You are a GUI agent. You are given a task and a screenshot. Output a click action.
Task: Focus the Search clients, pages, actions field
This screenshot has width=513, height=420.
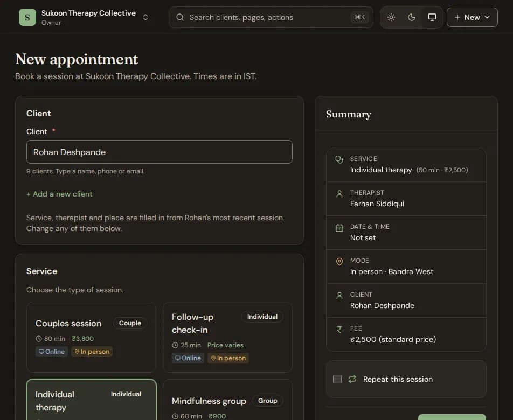click(271, 17)
